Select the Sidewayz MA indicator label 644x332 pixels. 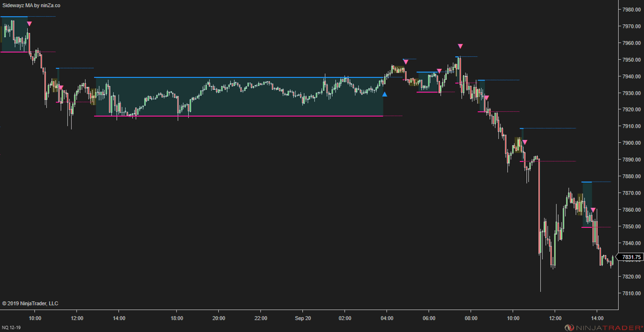(x=31, y=5)
